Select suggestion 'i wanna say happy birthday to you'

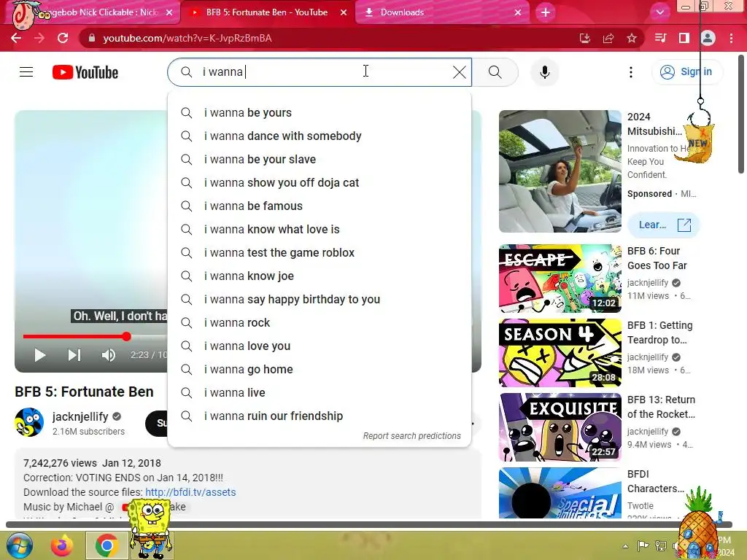pyautogui.click(x=320, y=300)
